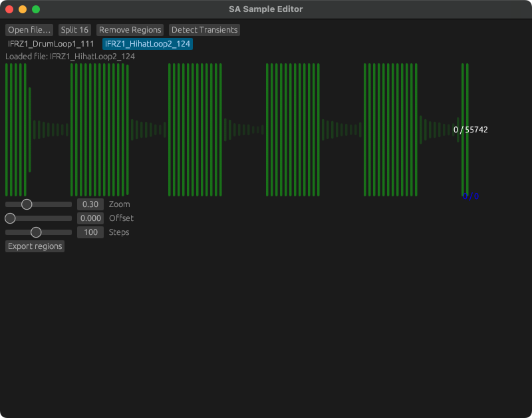Run Detect Transients
Viewport: 532px width, 418px height.
(204, 30)
